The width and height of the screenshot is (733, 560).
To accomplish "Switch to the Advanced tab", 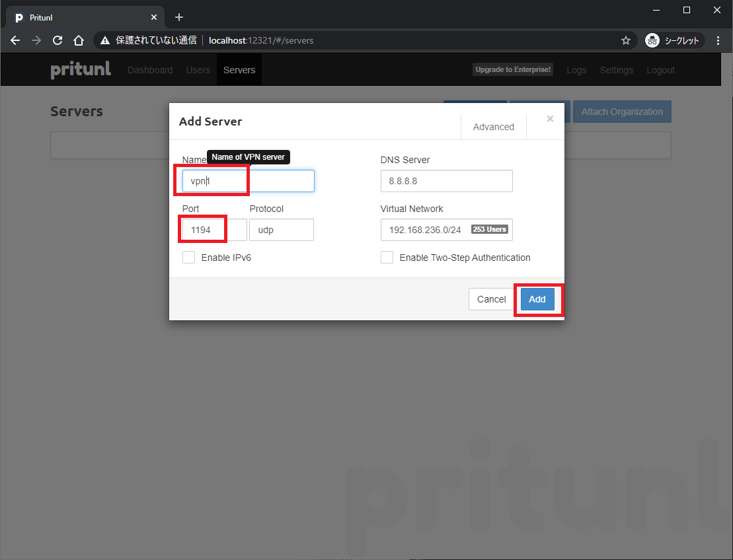I will pyautogui.click(x=494, y=127).
